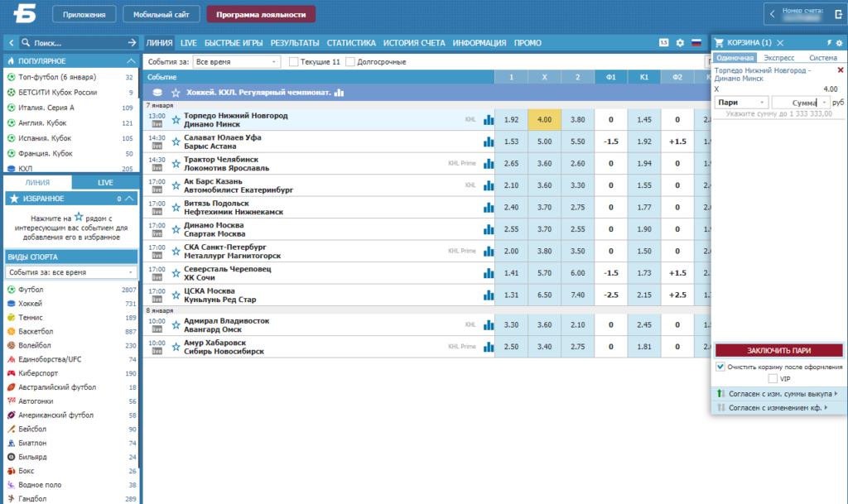Open statistics chart for Витязь Подольск

(489, 207)
